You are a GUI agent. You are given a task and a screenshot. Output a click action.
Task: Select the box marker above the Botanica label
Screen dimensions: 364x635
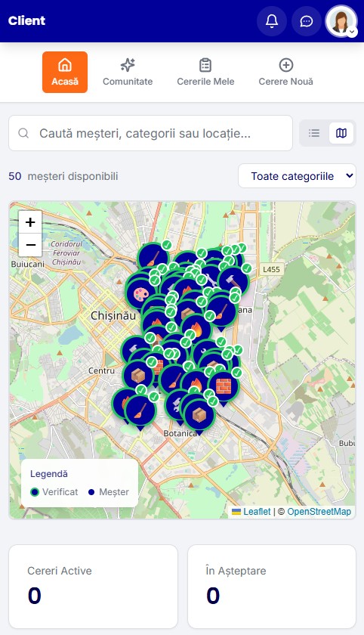[199, 414]
